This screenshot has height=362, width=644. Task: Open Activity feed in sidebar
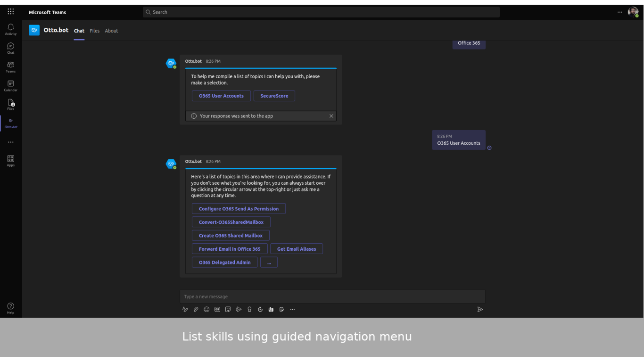(11, 29)
